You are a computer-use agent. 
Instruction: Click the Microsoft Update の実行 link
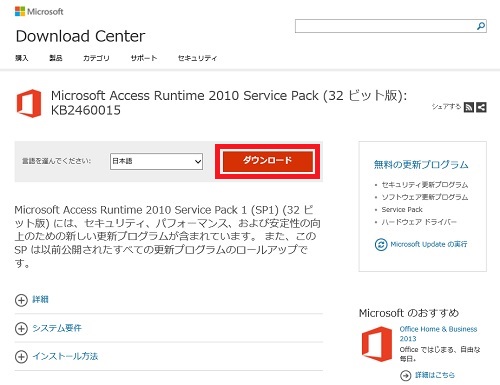click(429, 244)
